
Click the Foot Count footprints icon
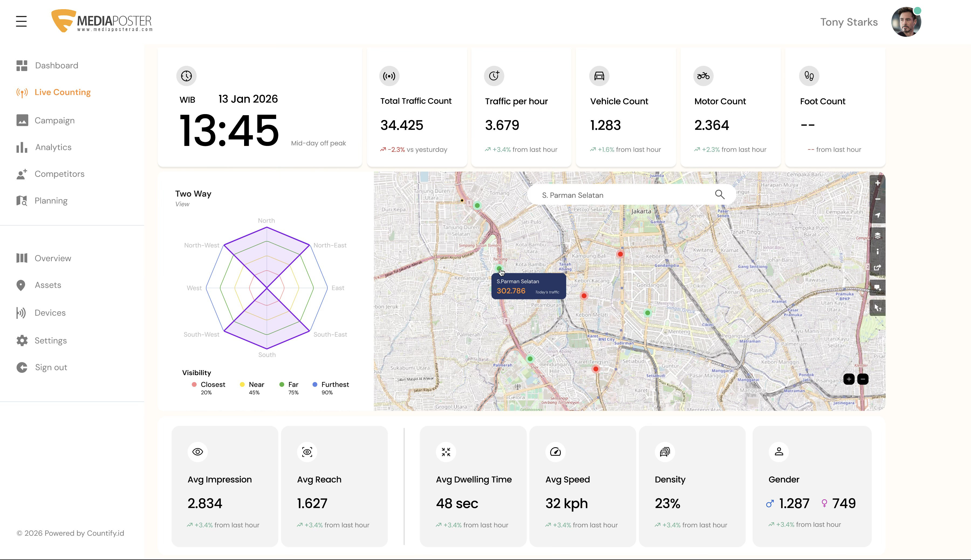pos(809,76)
